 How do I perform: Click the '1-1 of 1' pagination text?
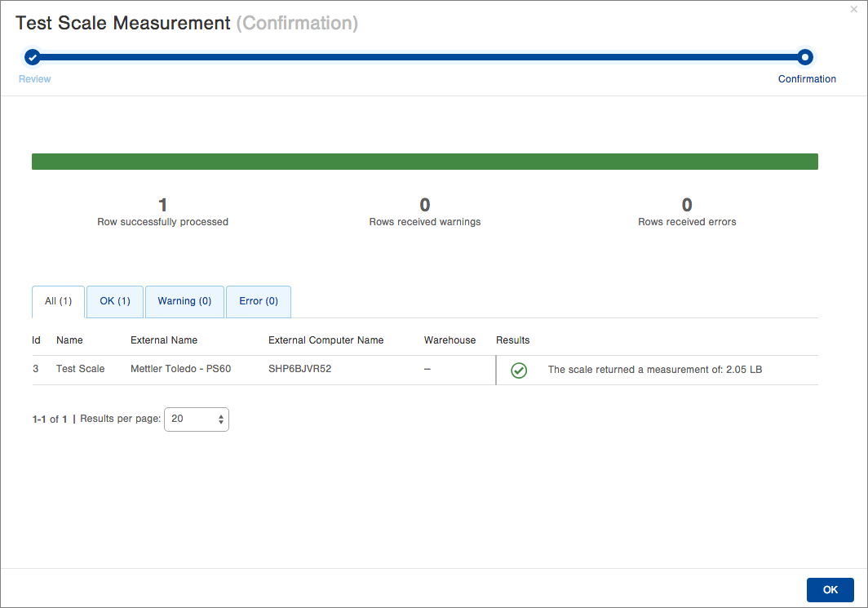pos(50,419)
